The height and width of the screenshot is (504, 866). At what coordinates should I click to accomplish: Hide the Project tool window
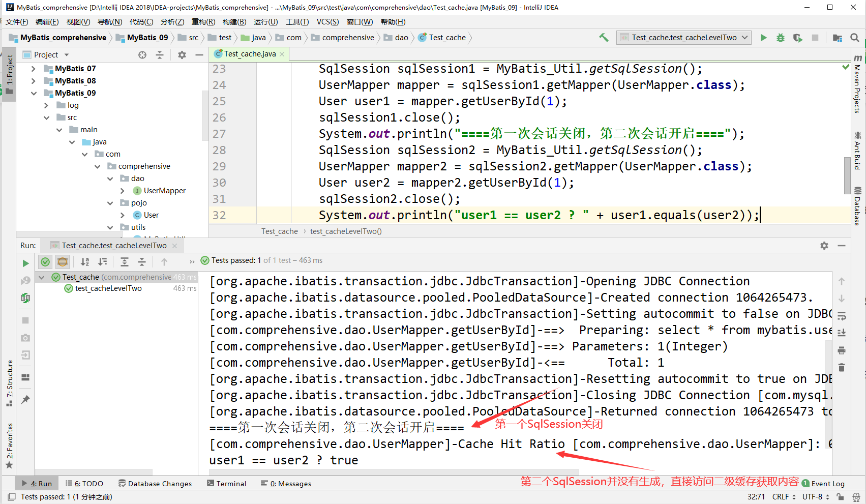199,55
